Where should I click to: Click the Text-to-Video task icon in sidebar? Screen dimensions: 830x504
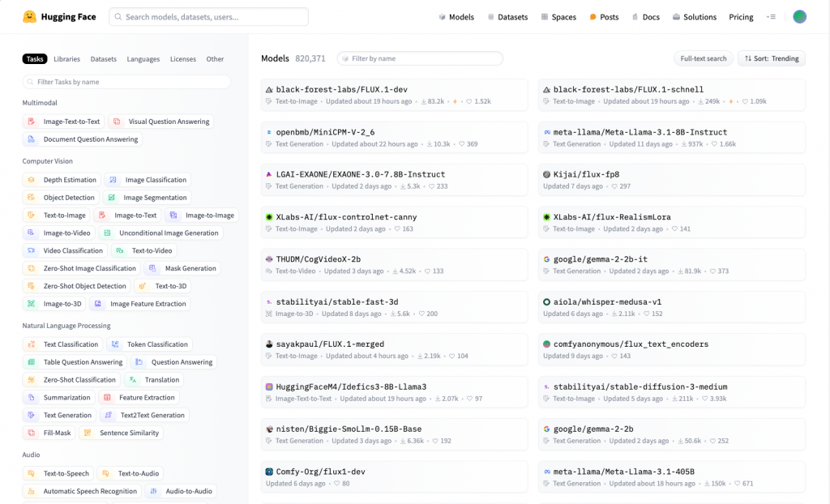[120, 250]
